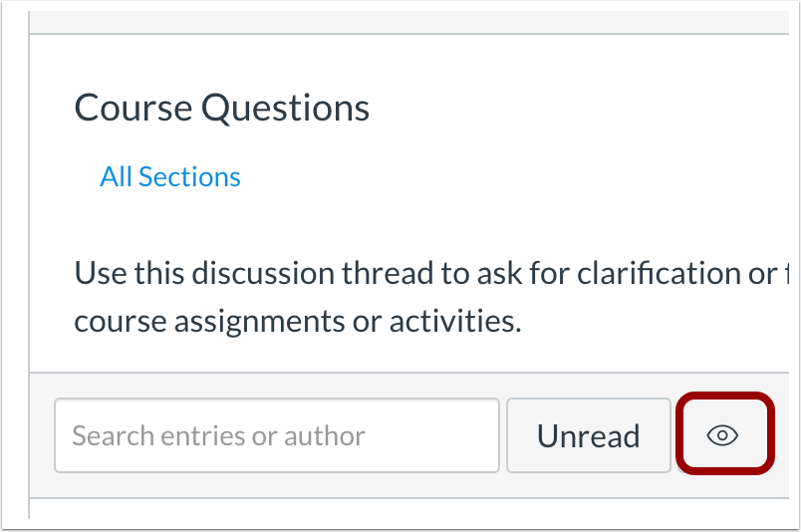Screen dimensions: 801x532
Task: Activate the author search input
Action: 276,435
